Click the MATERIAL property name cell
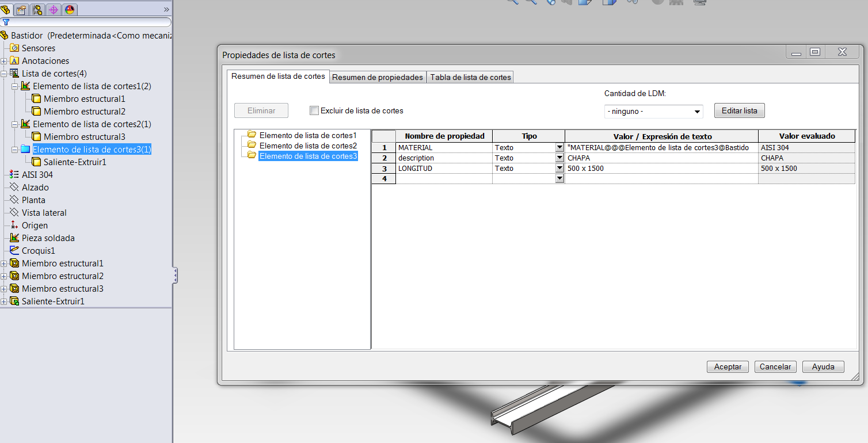This screenshot has width=868, height=443. [x=444, y=148]
